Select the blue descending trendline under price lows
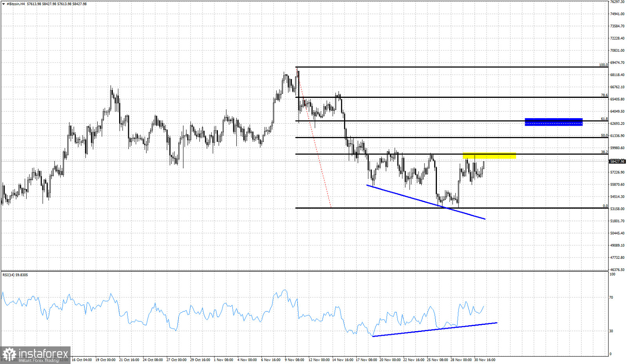The width and height of the screenshot is (627, 364). [x=426, y=202]
